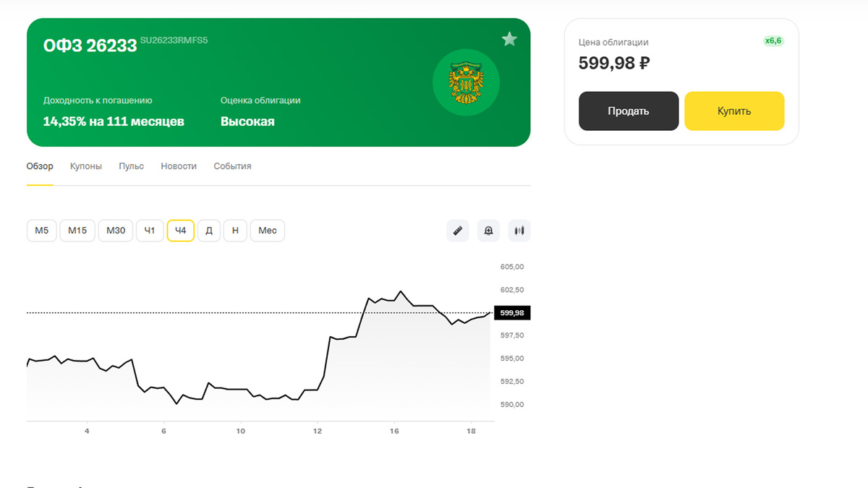Viewport: 868px width, 488px height.
Task: Pick the M30 interval option
Action: pyautogui.click(x=115, y=230)
